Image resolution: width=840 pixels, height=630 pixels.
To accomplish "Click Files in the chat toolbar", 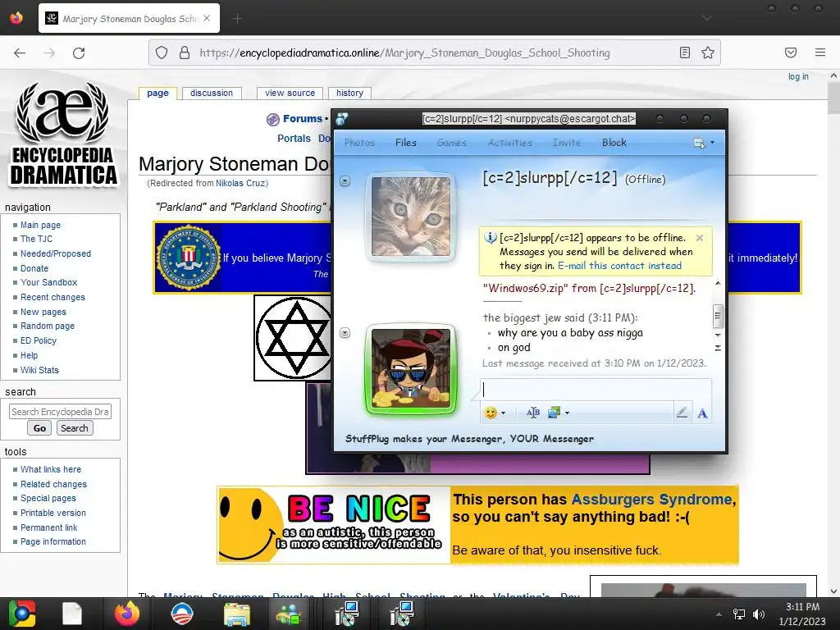I will (405, 143).
